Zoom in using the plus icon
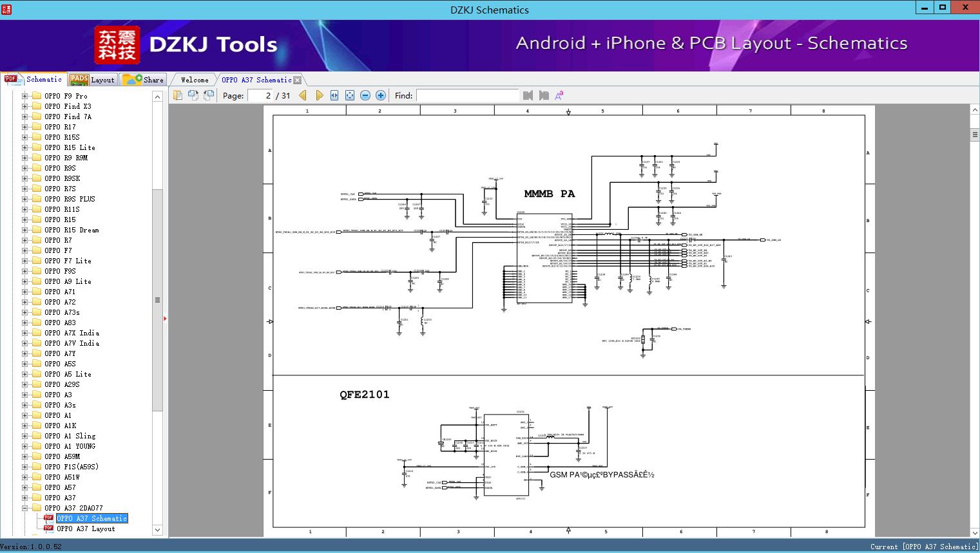Viewport: 980px width, 553px height. (x=380, y=95)
